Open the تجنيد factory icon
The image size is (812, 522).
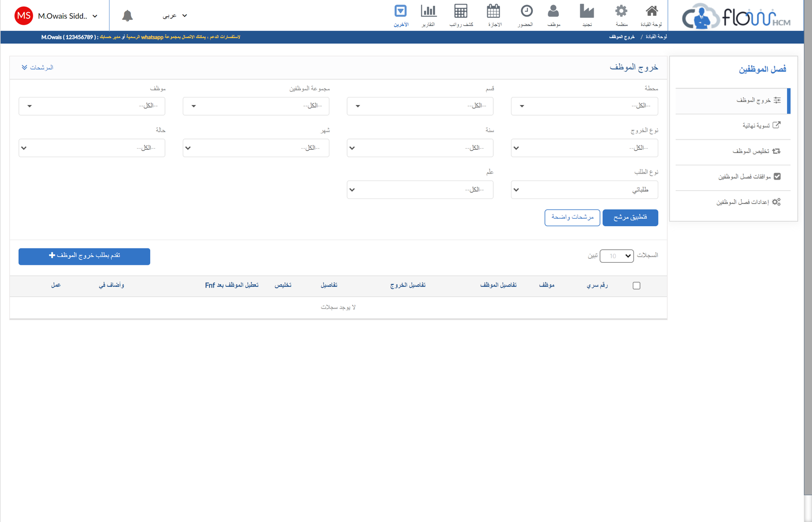(587, 12)
